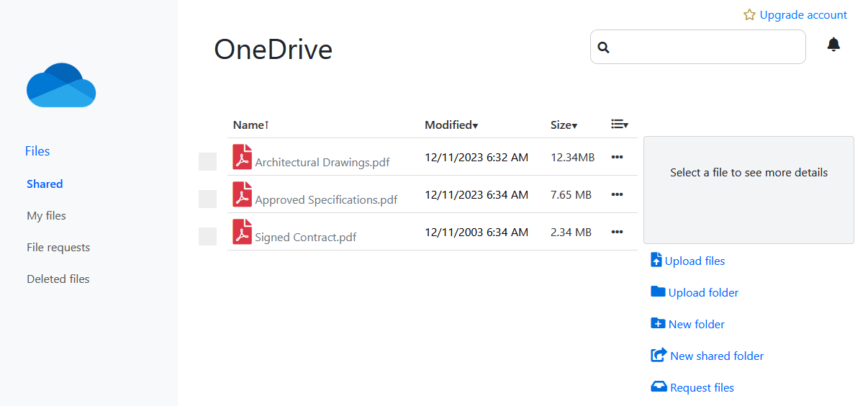The image size is (868, 406).
Task: Click the Upload files icon
Action: click(x=656, y=260)
